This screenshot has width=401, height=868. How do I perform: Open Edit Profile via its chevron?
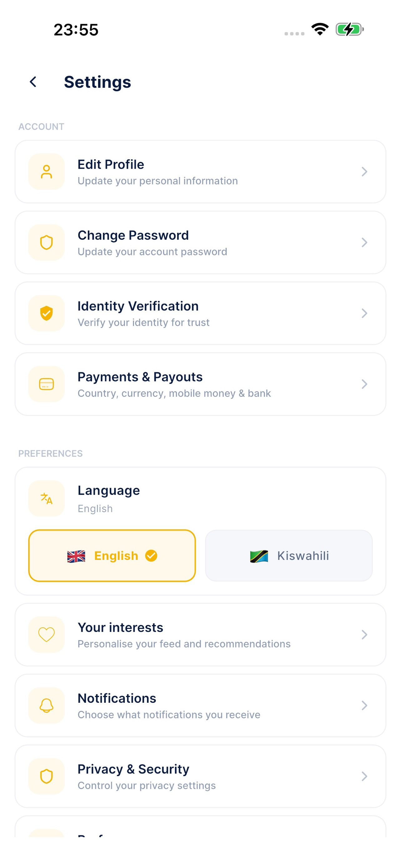364,172
